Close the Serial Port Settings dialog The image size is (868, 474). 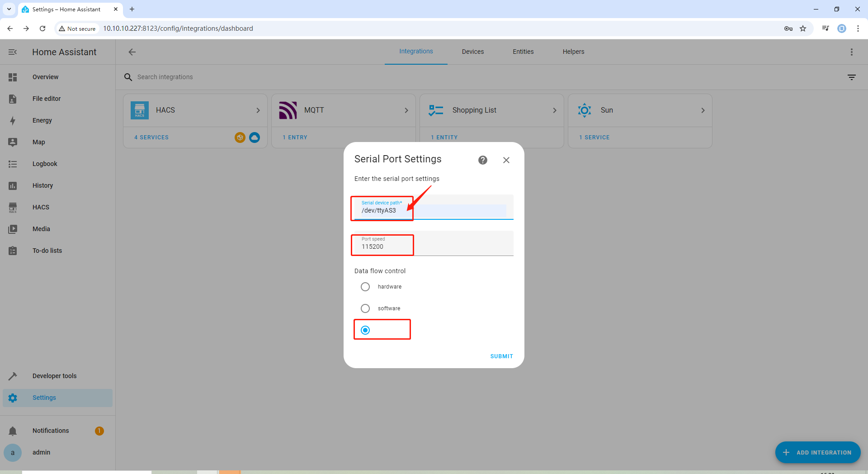coord(506,160)
